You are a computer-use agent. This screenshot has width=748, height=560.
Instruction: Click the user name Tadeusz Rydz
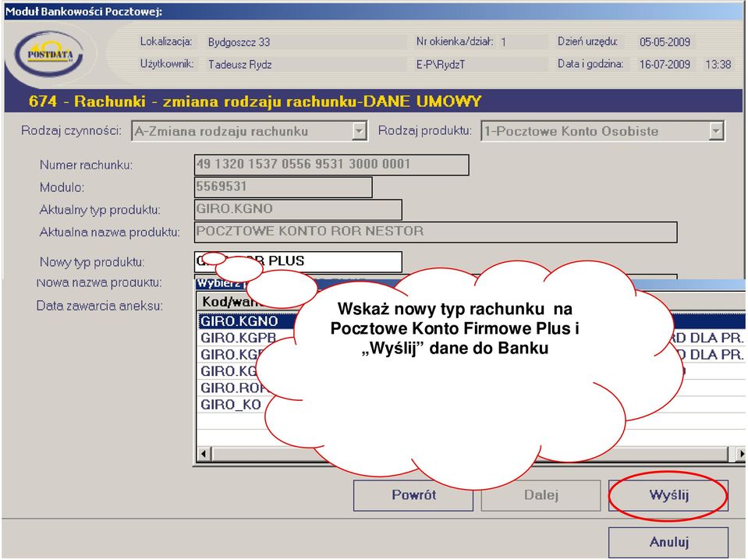click(x=240, y=65)
